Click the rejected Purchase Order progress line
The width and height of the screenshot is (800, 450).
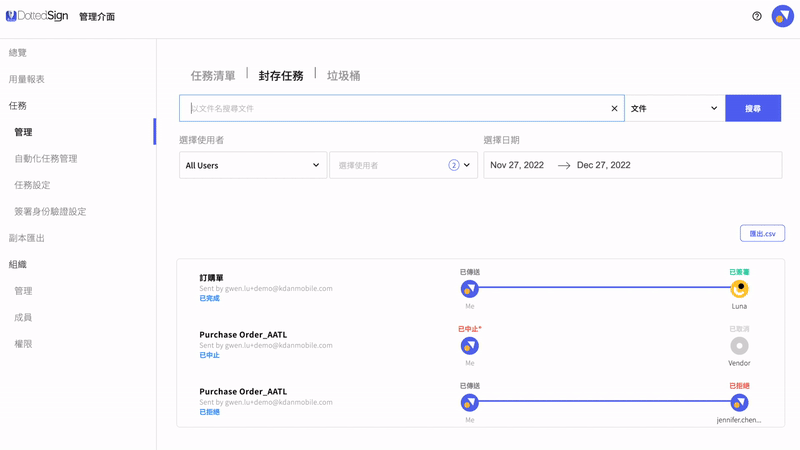tap(604, 402)
